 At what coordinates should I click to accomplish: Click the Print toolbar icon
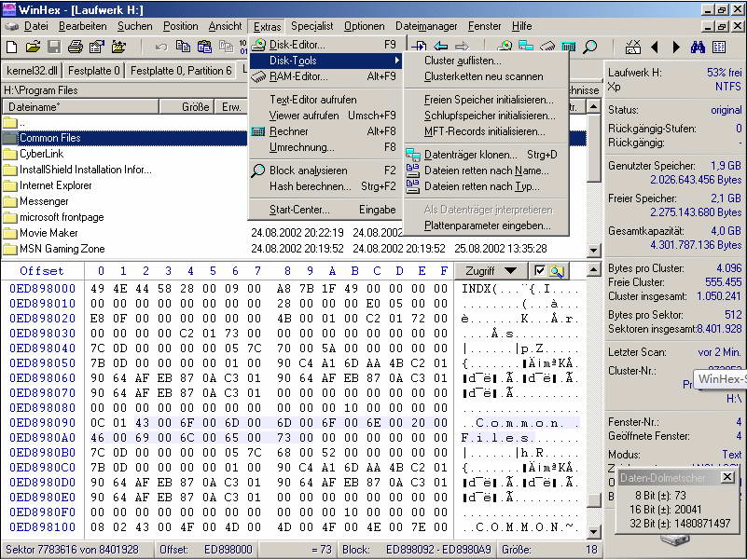76,47
